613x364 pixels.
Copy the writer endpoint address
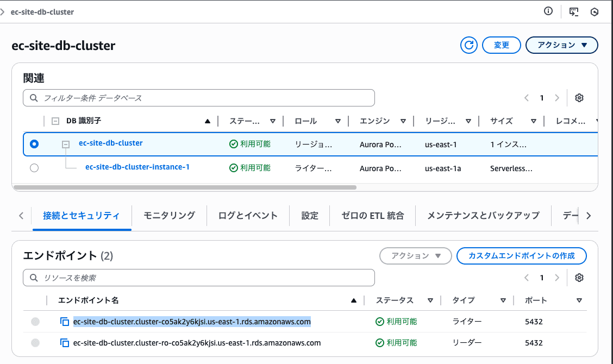[64, 321]
